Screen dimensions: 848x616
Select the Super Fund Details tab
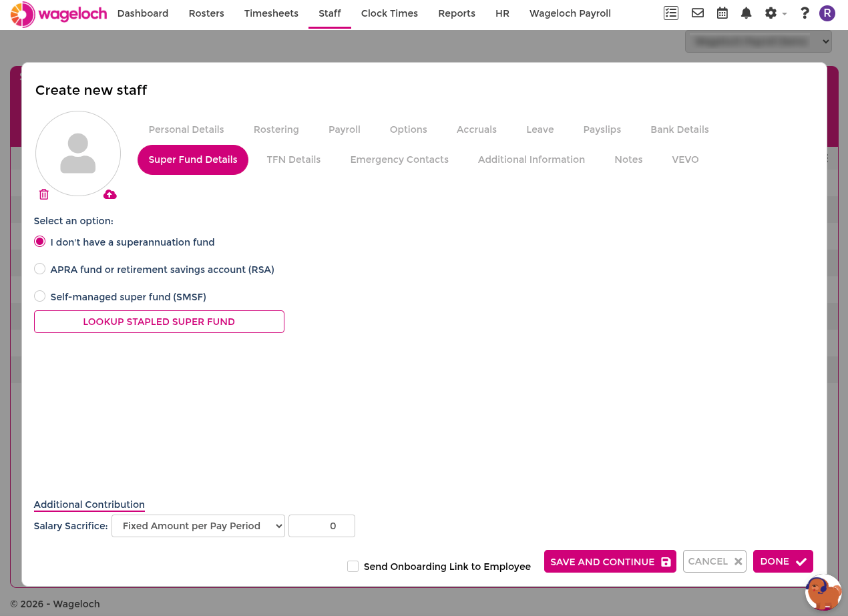193,160
